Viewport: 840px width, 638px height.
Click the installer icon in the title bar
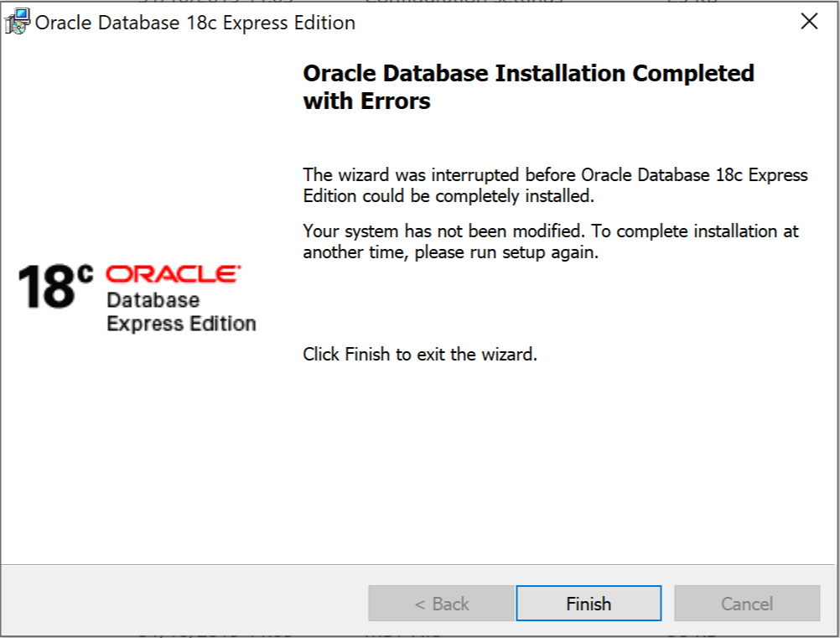click(18, 22)
